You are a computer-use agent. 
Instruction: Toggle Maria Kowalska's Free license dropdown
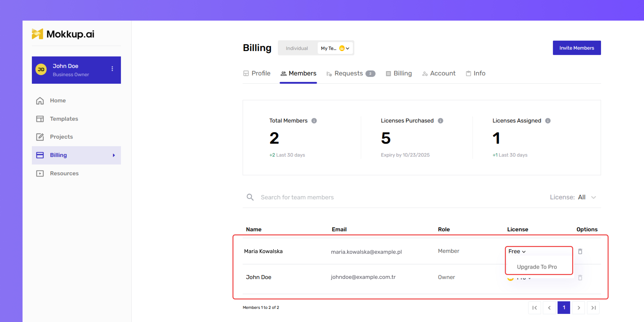(517, 251)
